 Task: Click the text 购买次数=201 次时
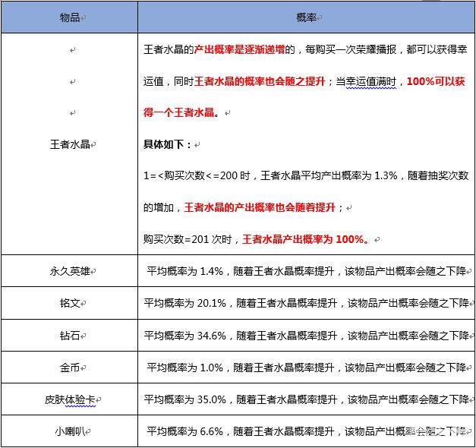click(191, 238)
